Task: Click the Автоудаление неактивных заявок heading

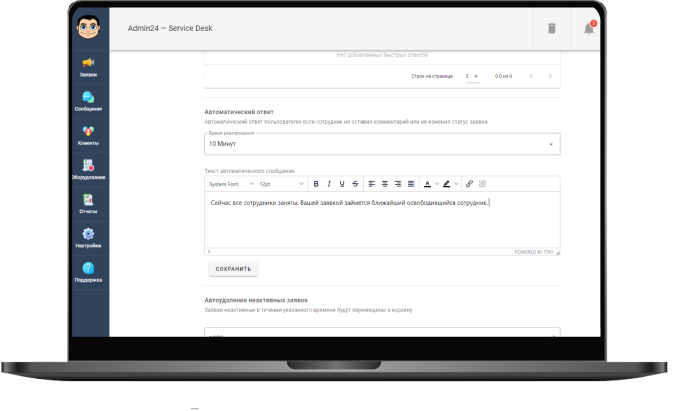Action: [x=256, y=300]
